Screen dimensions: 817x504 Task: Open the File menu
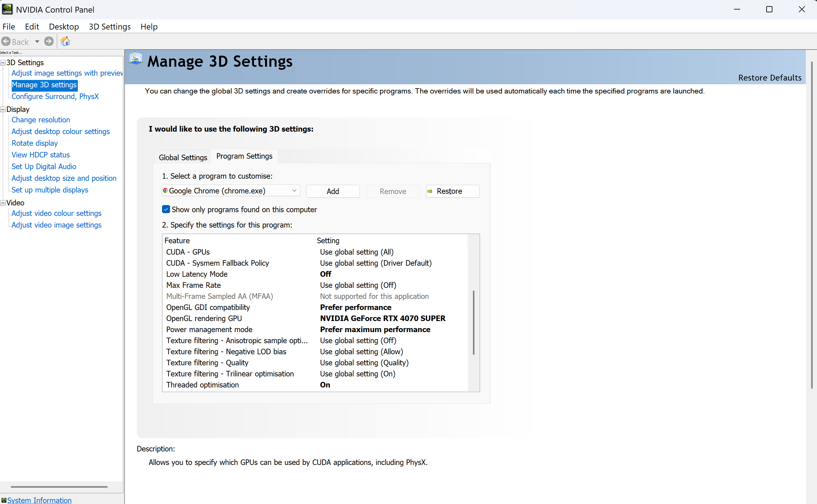[x=9, y=27]
